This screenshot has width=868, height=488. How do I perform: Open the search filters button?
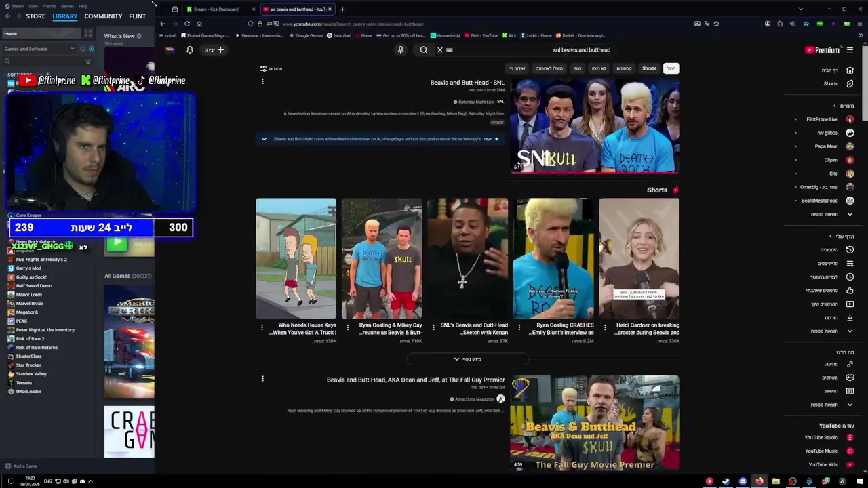271,68
